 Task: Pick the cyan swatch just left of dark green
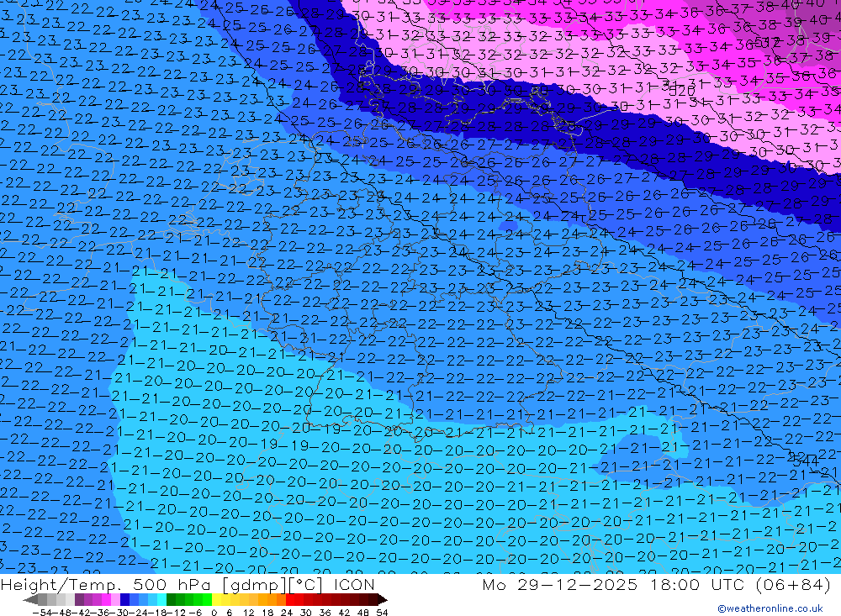click(x=161, y=599)
